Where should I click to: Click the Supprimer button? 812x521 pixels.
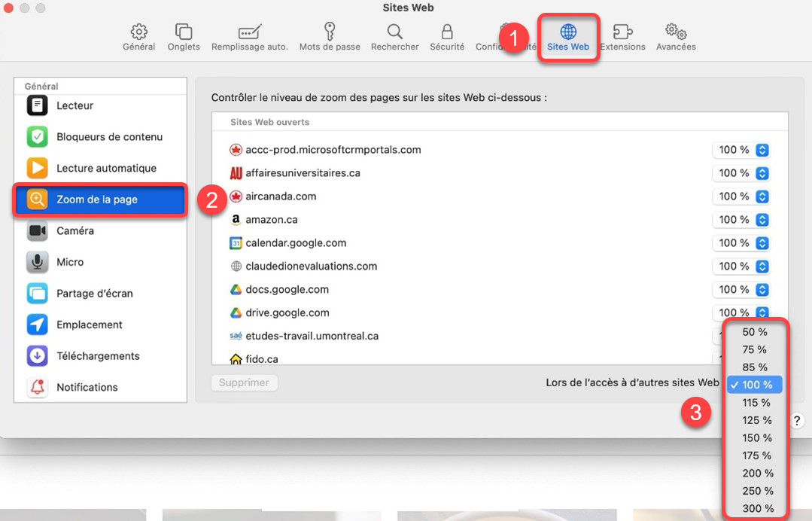pyautogui.click(x=245, y=382)
